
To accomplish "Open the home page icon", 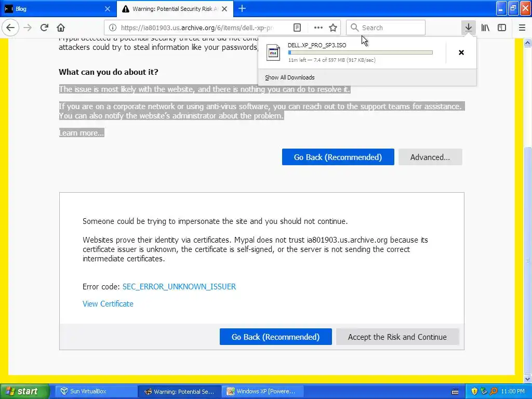I will point(61,28).
